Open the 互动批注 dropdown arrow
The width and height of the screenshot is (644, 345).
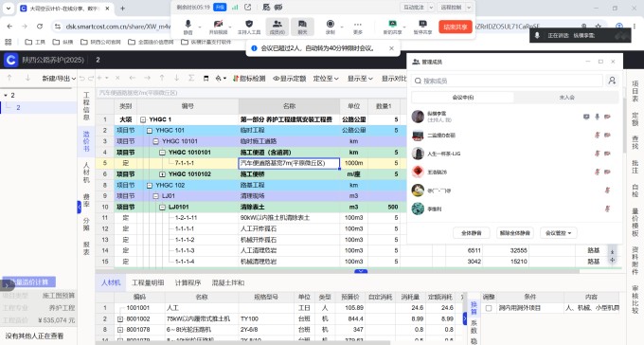point(431,8)
